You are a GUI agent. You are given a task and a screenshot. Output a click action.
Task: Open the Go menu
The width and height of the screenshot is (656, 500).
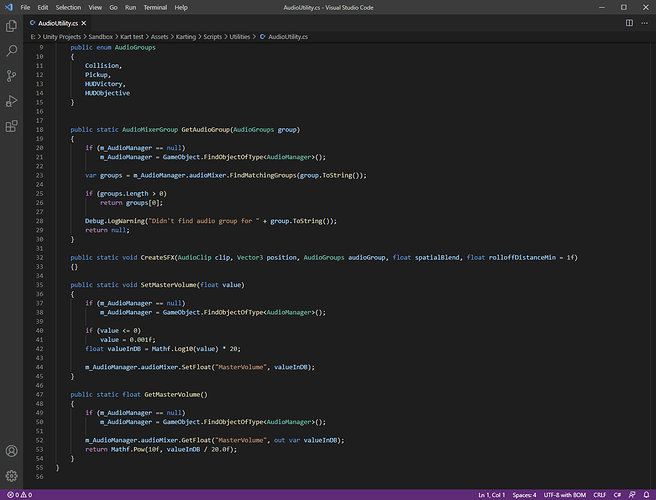(113, 8)
